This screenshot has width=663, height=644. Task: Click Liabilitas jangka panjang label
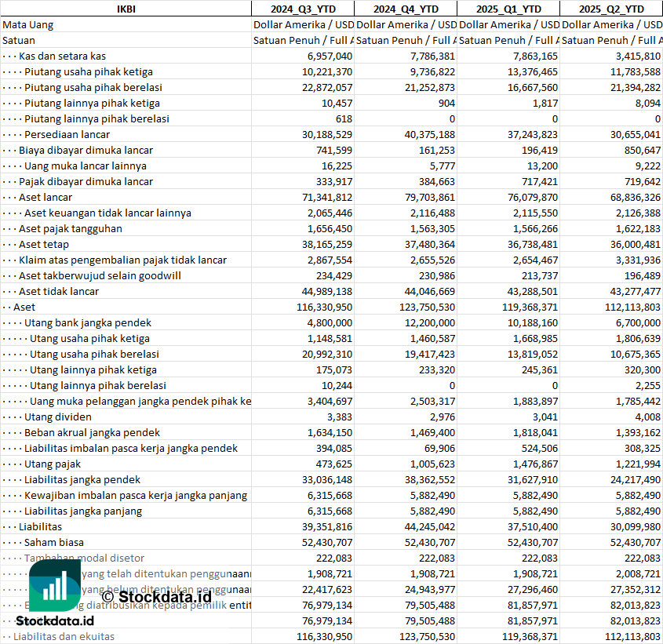(83, 511)
